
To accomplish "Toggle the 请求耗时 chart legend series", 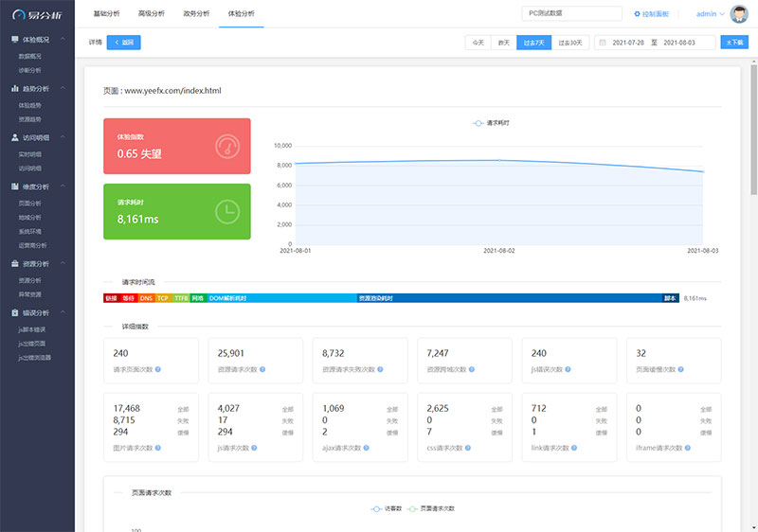I will click(x=492, y=123).
